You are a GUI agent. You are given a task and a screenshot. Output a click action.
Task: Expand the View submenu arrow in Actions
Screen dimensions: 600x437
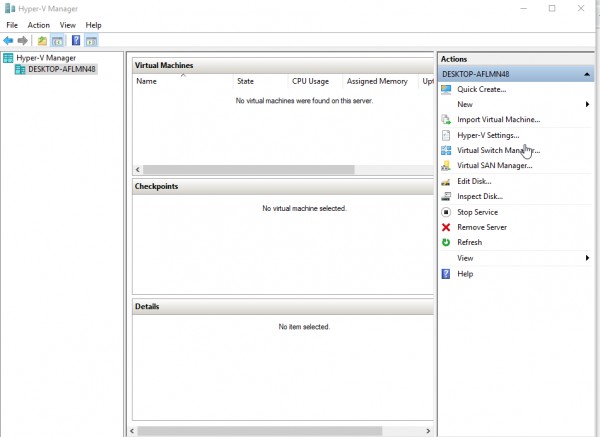587,258
